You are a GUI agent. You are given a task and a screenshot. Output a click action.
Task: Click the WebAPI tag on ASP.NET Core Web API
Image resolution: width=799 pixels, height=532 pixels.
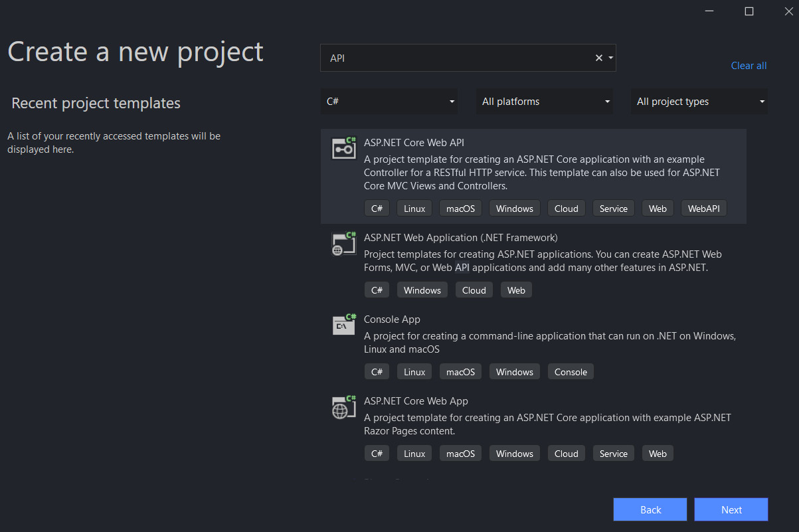coord(704,209)
